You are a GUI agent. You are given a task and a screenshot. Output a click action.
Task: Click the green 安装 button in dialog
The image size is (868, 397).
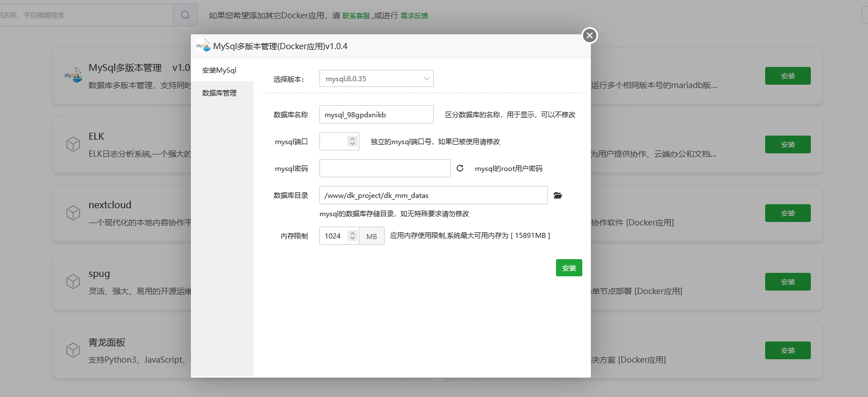coord(569,268)
